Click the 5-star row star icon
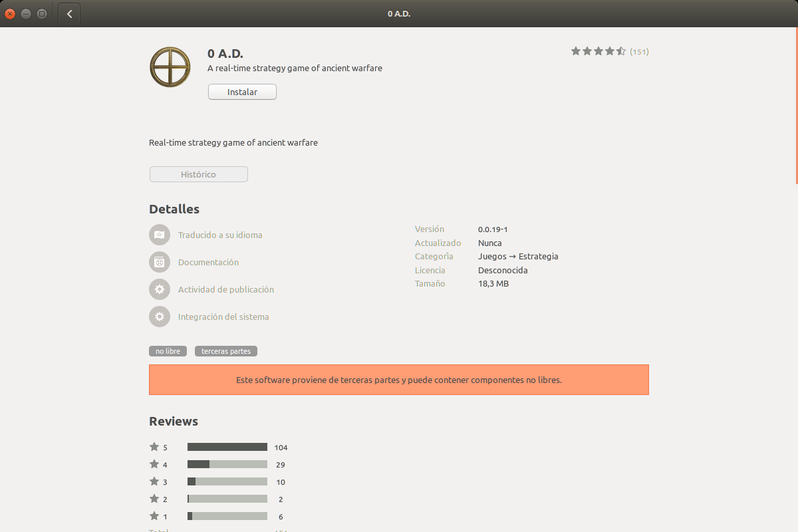This screenshot has height=532, width=798. [154, 447]
